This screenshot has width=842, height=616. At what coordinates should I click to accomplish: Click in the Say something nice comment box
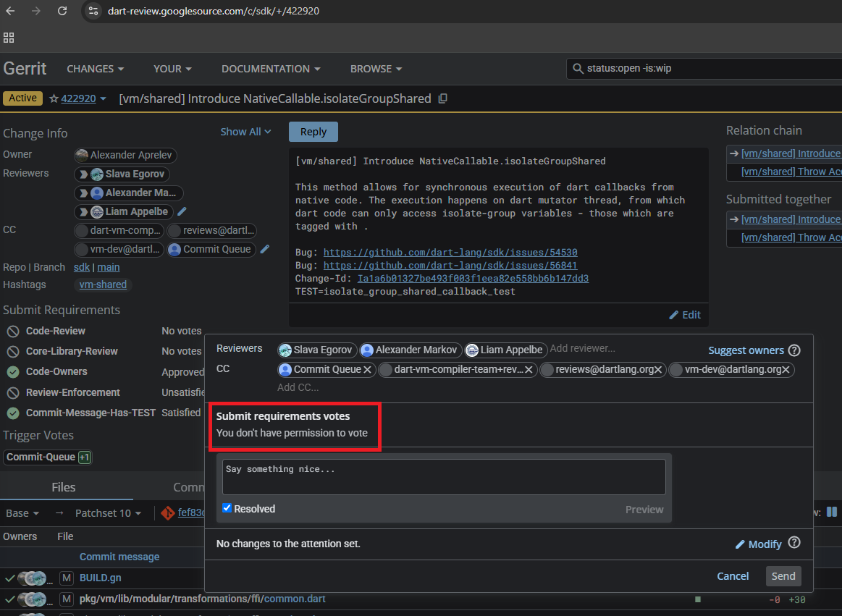click(x=444, y=477)
